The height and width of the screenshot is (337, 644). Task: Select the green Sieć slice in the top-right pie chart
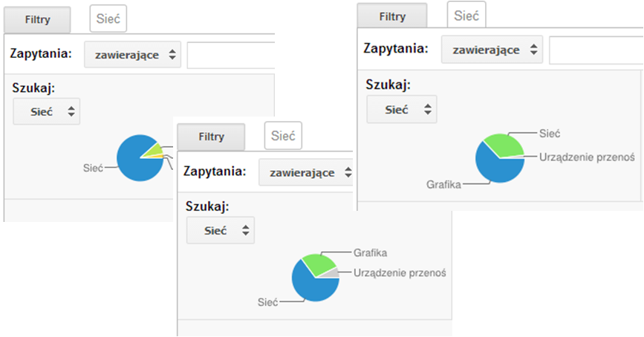coord(505,144)
